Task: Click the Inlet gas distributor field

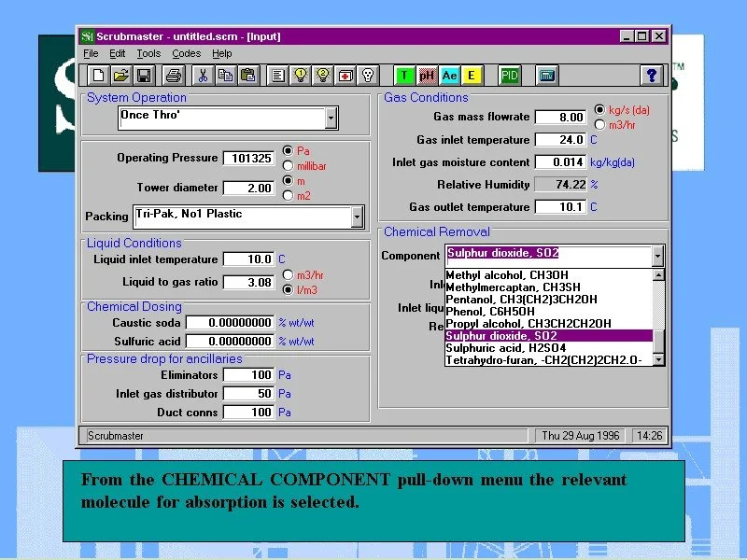Action: tap(248, 393)
